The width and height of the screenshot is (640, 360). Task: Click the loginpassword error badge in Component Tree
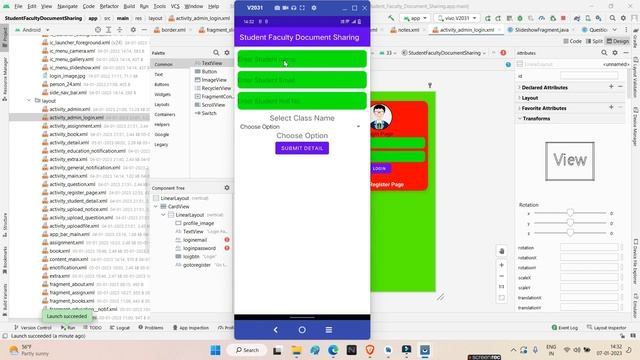pos(227,248)
